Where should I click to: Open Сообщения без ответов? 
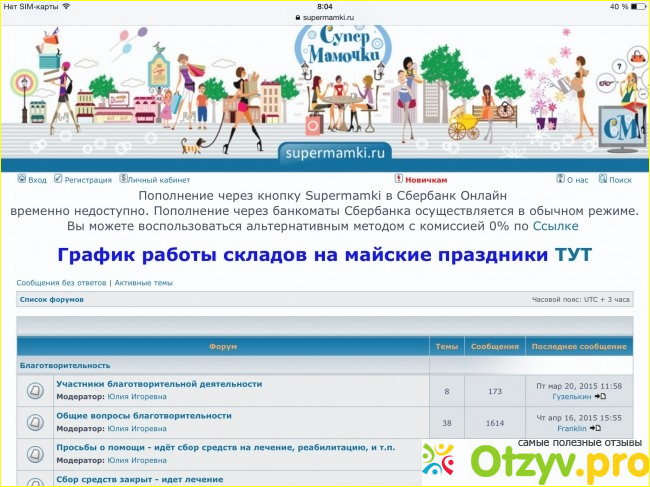click(x=61, y=283)
